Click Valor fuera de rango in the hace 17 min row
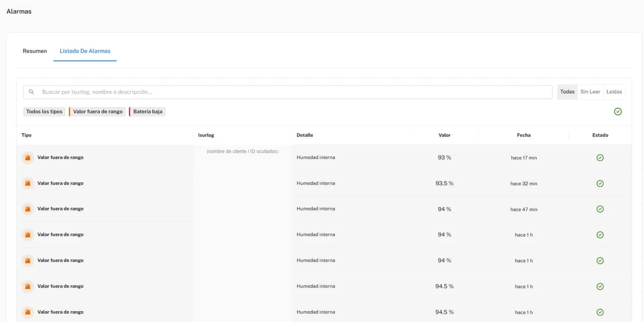644x322 pixels. click(60, 158)
